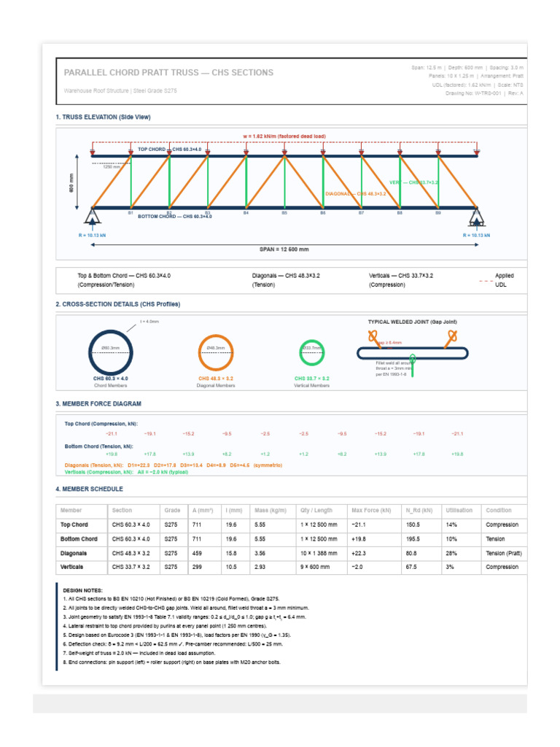The height and width of the screenshot is (747, 560).
Task: Click the 'Drawing No: W-TRS-001' header line
Action: [484, 93]
